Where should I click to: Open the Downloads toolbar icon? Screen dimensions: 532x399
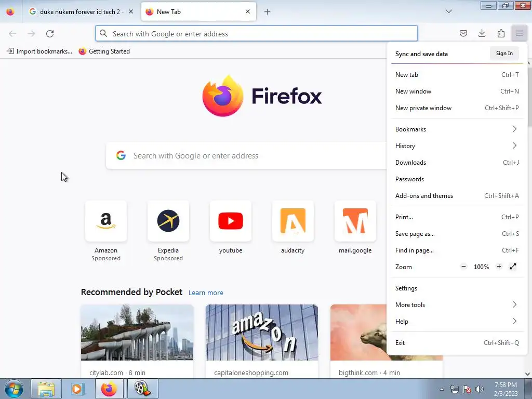pos(482,33)
